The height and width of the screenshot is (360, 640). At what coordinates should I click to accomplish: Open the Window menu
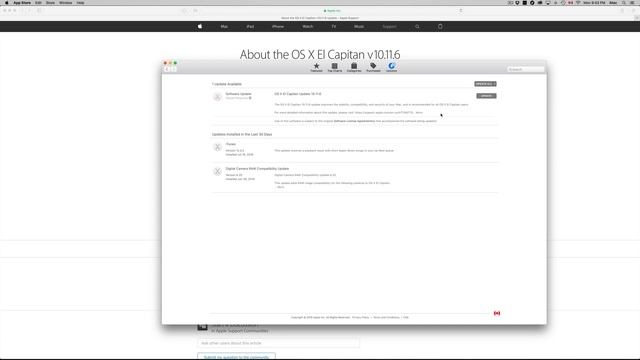tap(65, 3)
